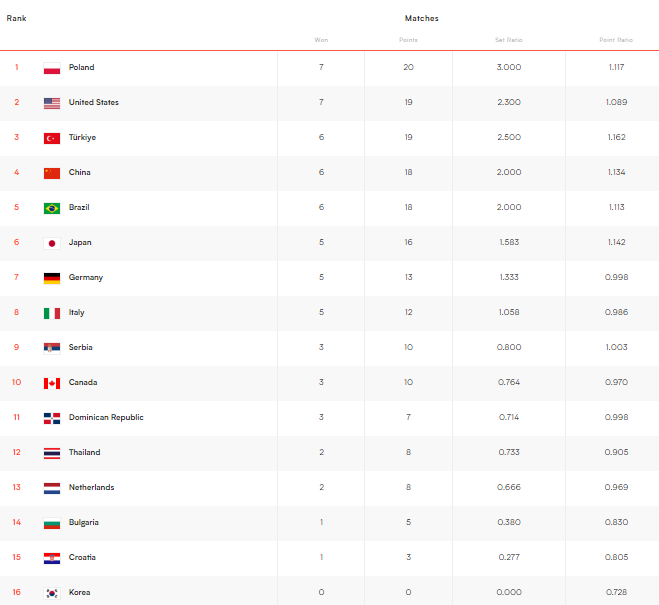Click the Dominican Republic flag icon
Viewport: 659px width, 605px height.
click(52, 418)
